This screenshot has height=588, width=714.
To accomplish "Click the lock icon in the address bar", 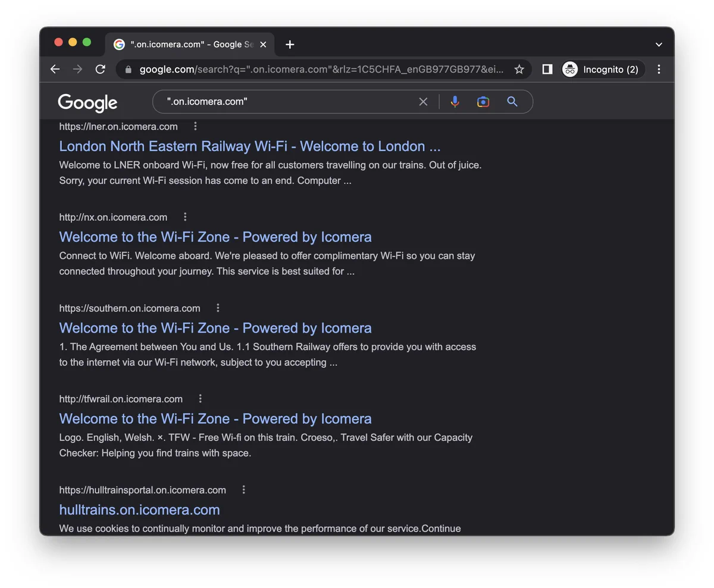I will point(128,69).
